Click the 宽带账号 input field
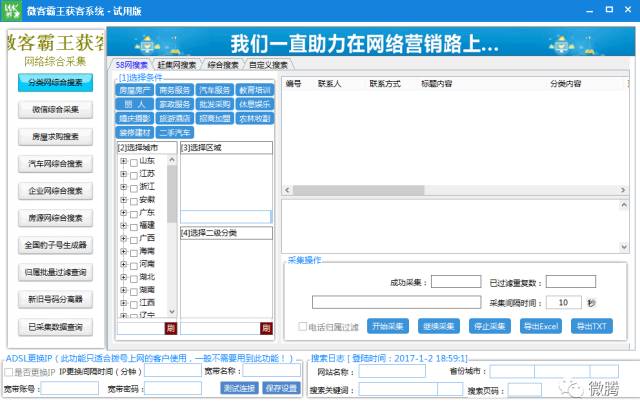The width and height of the screenshot is (640, 417). click(69, 388)
